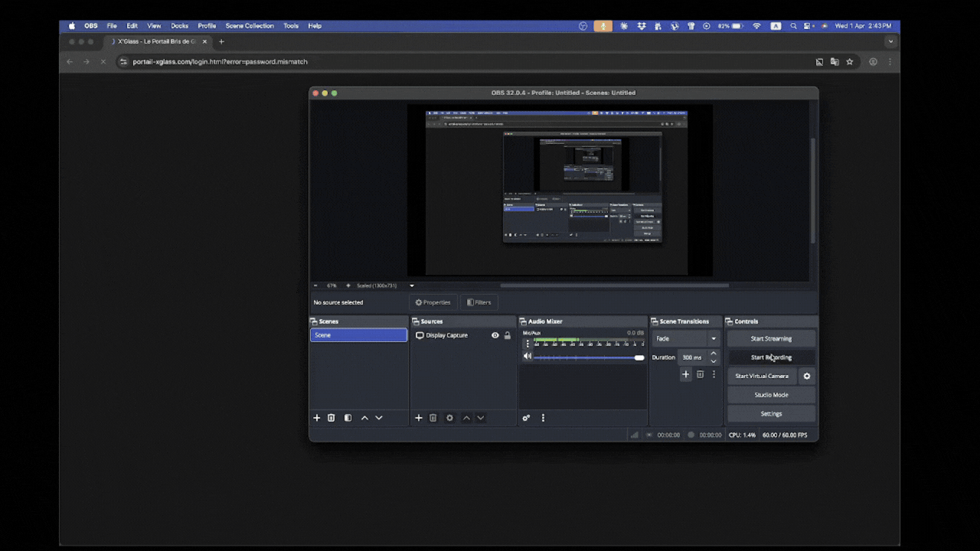Viewport: 980px width, 551px height.
Task: Increase transition duration with up arrow
Action: 714,354
